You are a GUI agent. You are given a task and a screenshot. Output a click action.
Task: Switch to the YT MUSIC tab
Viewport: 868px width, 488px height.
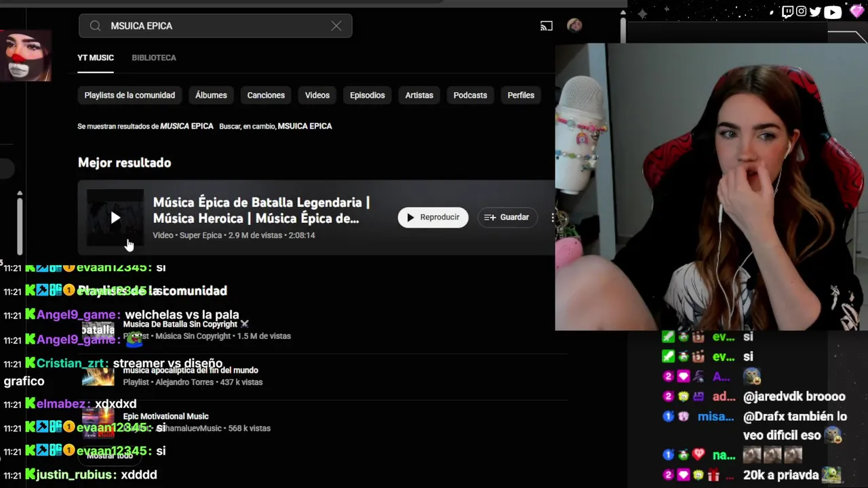(x=96, y=58)
